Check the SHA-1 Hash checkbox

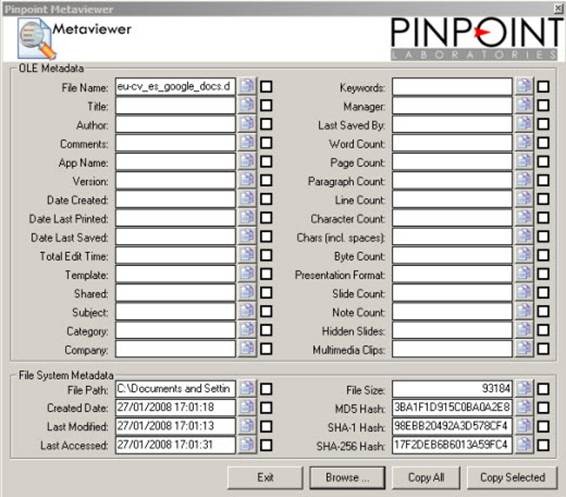[x=543, y=427]
